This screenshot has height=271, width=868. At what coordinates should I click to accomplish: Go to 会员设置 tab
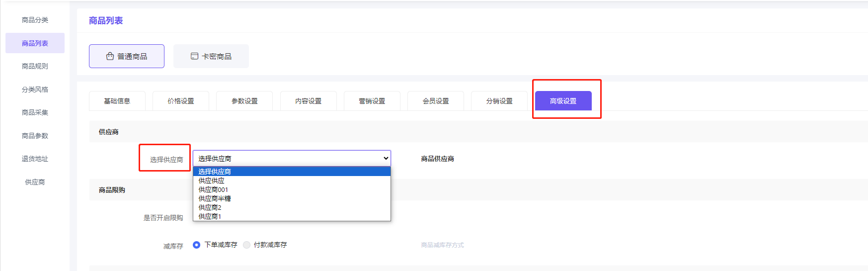click(436, 101)
